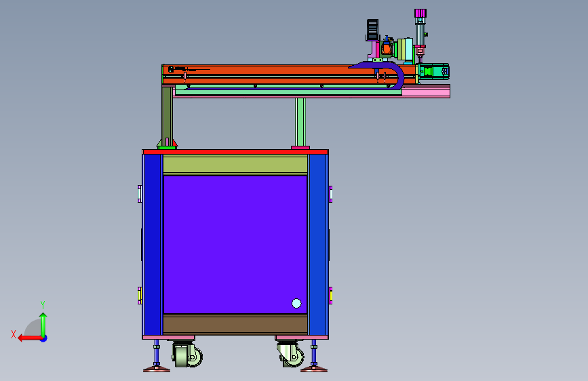Click the green Y axis arrow of triad
The width and height of the screenshot is (588, 381).
pyautogui.click(x=43, y=325)
